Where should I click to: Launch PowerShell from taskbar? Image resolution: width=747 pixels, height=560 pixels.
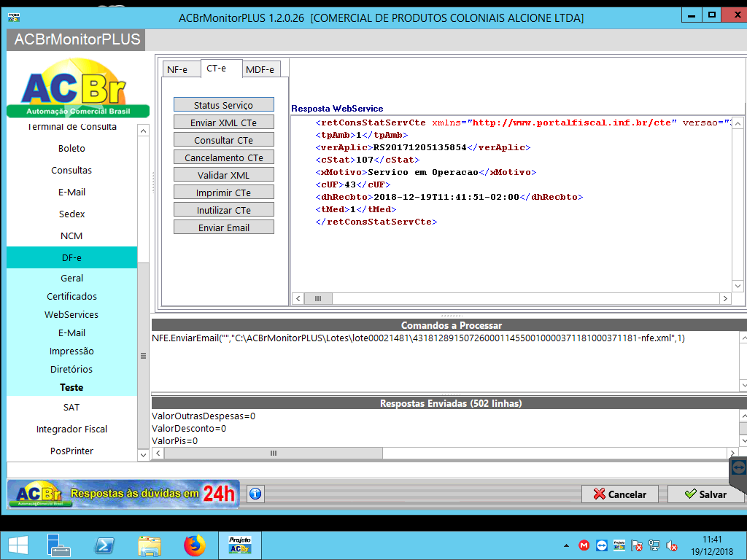104,545
